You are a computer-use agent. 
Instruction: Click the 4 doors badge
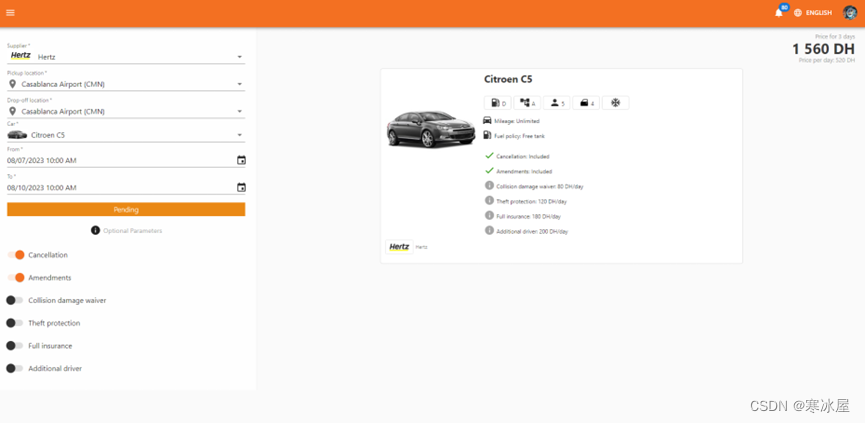click(586, 103)
